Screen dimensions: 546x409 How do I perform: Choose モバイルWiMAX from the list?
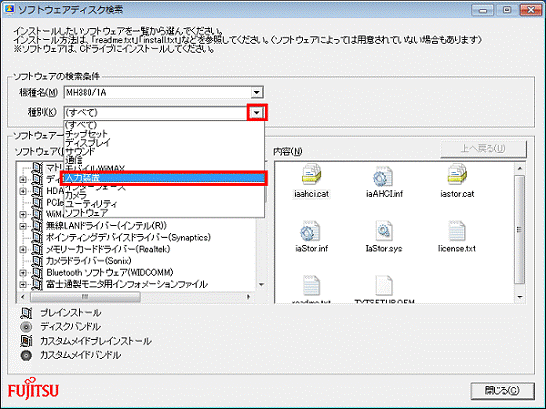[164, 169]
